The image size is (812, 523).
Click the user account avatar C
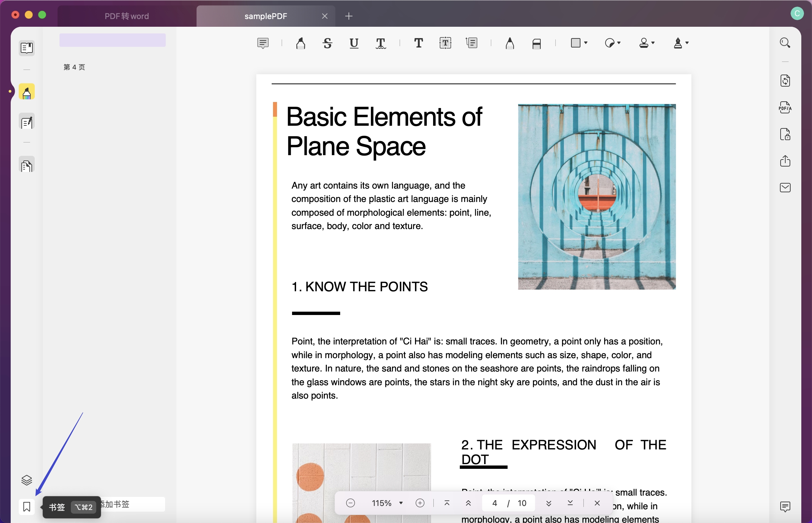click(797, 14)
